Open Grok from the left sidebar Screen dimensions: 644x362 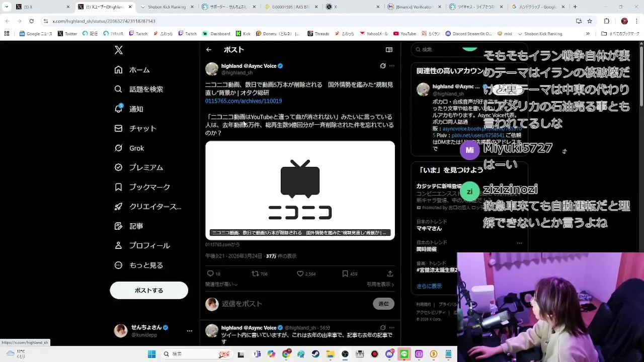(x=129, y=148)
